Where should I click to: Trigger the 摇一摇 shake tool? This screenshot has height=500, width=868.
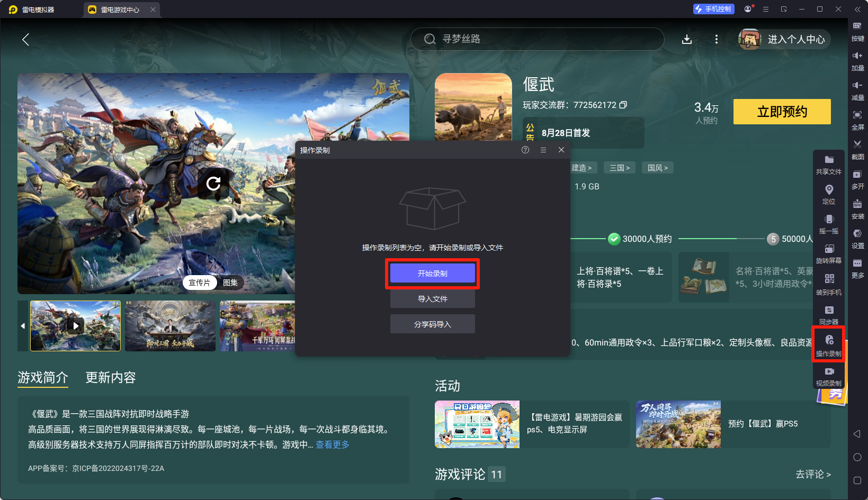[829, 224]
